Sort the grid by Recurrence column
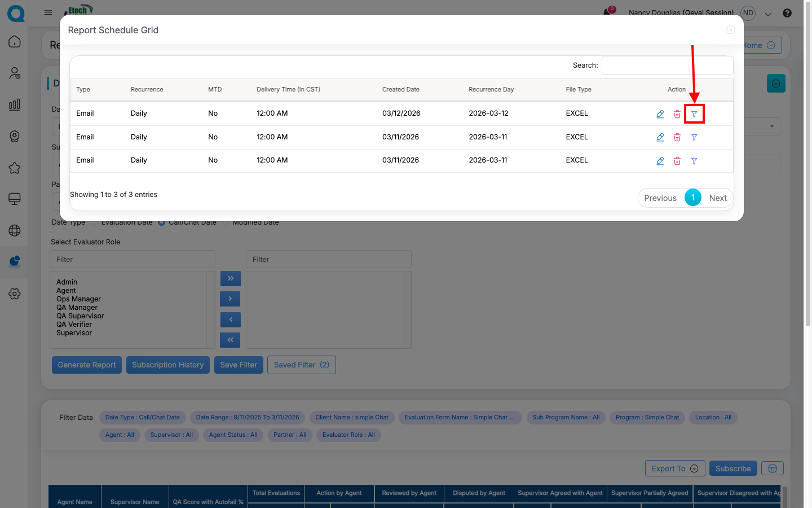This screenshot has width=812, height=508. [147, 90]
